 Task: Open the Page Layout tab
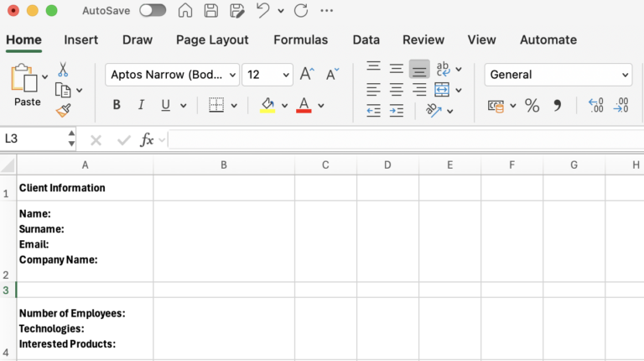pyautogui.click(x=212, y=40)
